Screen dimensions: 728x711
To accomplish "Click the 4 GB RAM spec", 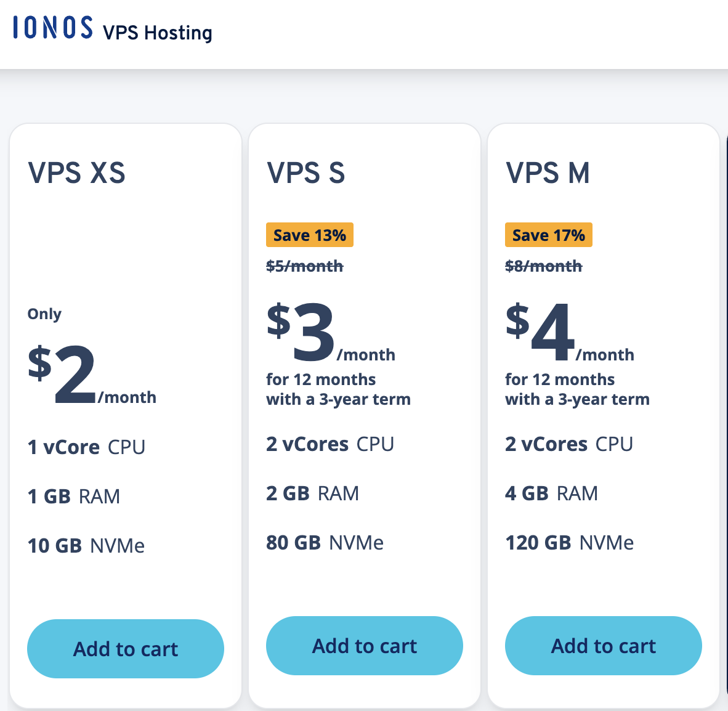I will point(551,493).
